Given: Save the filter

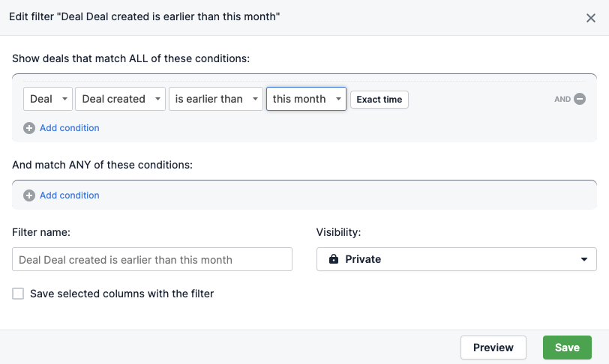Looking at the screenshot, I should (x=567, y=348).
